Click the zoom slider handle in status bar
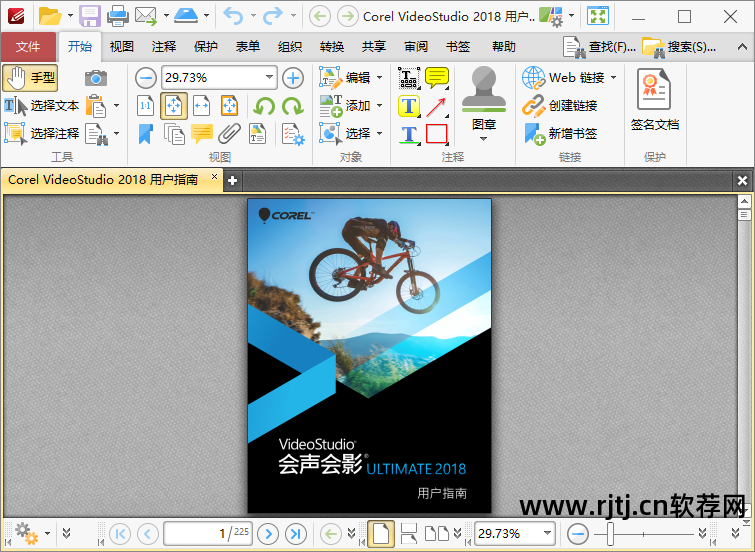 [x=610, y=534]
